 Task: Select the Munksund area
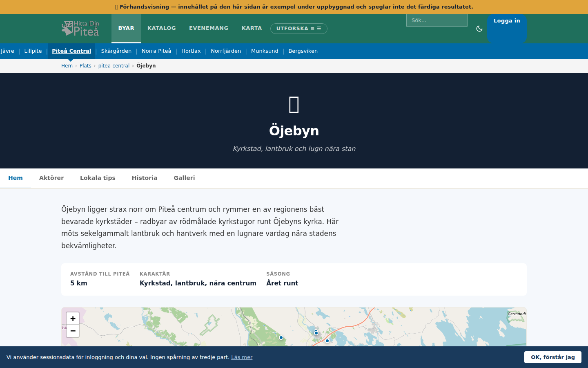tap(265, 51)
